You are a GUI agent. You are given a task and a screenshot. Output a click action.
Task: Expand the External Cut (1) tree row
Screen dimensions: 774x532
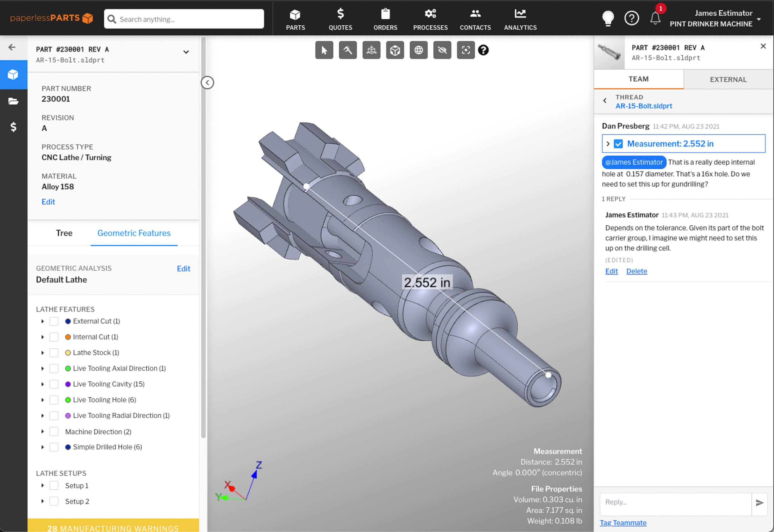[x=42, y=321]
